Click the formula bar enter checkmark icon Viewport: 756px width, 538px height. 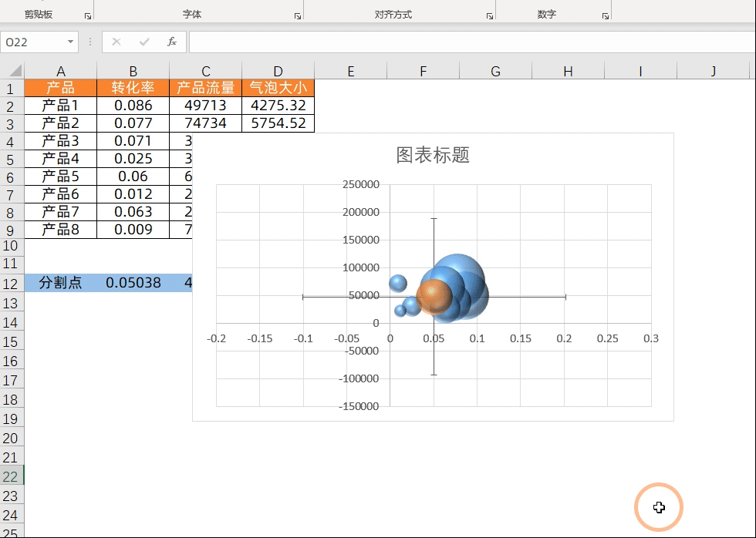click(x=144, y=42)
